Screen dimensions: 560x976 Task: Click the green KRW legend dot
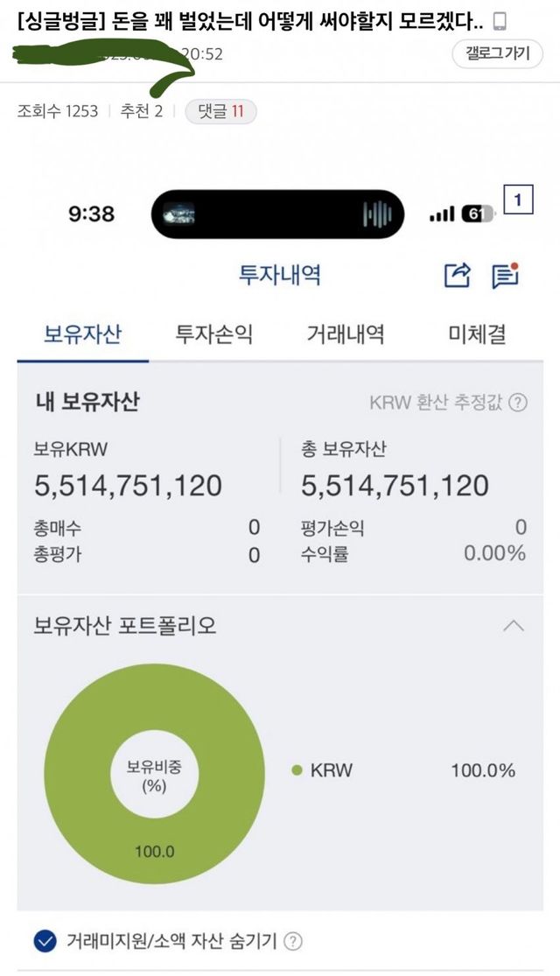point(297,770)
